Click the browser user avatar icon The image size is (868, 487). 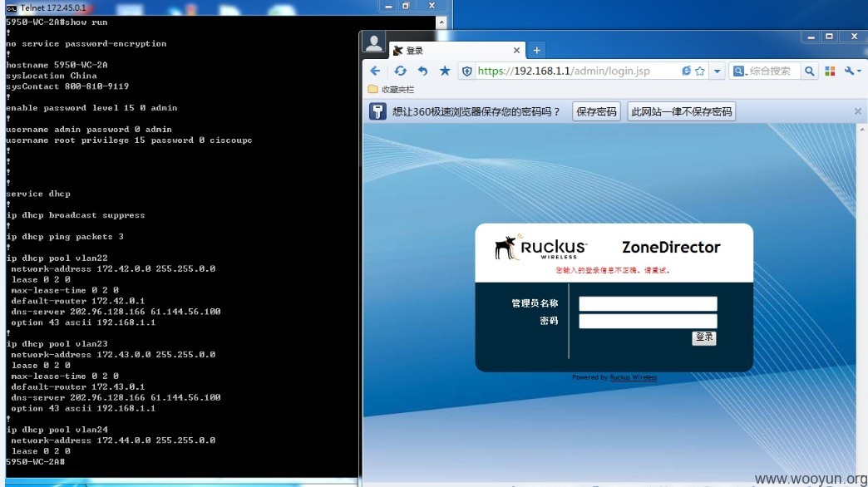(373, 44)
